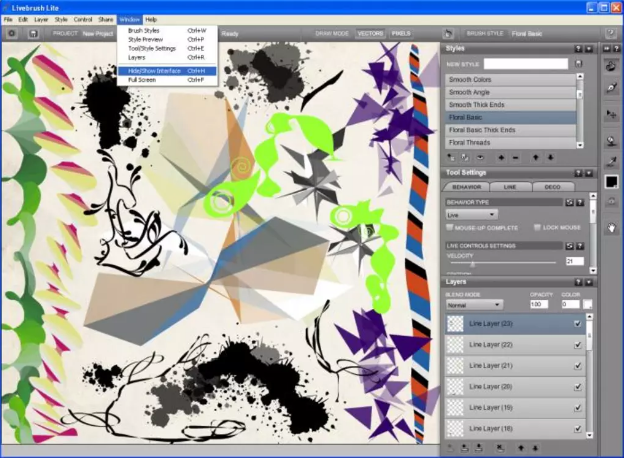Click the Velocity slider handle
The width and height of the screenshot is (624, 458).
point(472,263)
